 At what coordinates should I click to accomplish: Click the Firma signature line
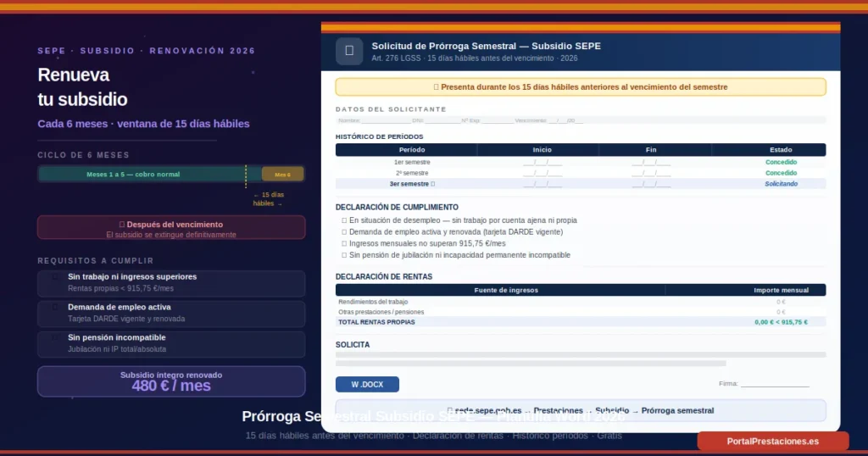click(x=775, y=385)
